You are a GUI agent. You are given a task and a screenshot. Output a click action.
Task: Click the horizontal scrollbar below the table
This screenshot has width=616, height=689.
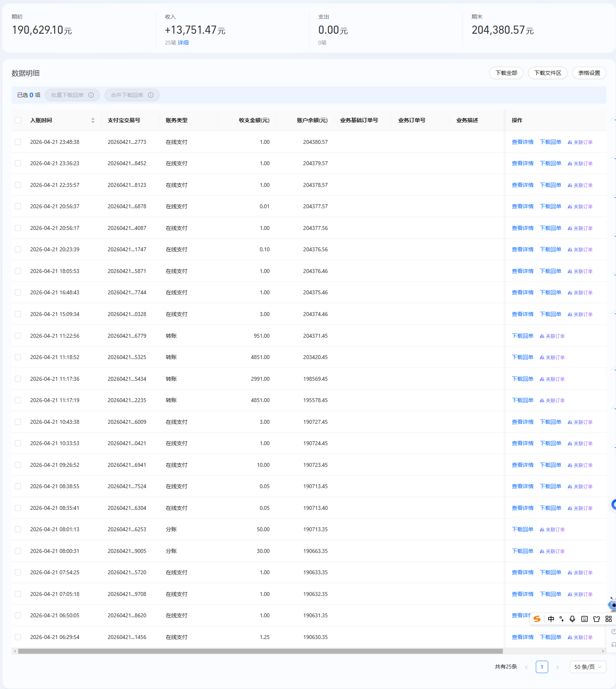click(260, 651)
